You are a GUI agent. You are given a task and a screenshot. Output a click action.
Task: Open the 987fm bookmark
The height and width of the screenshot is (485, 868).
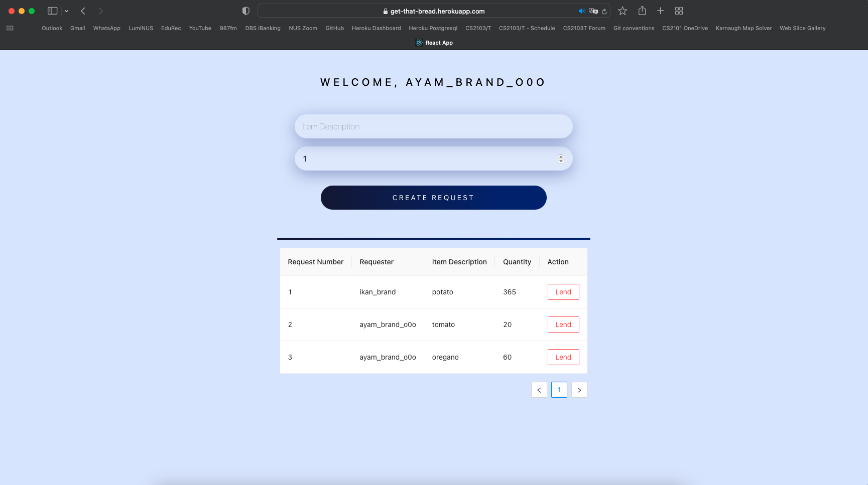pos(228,28)
